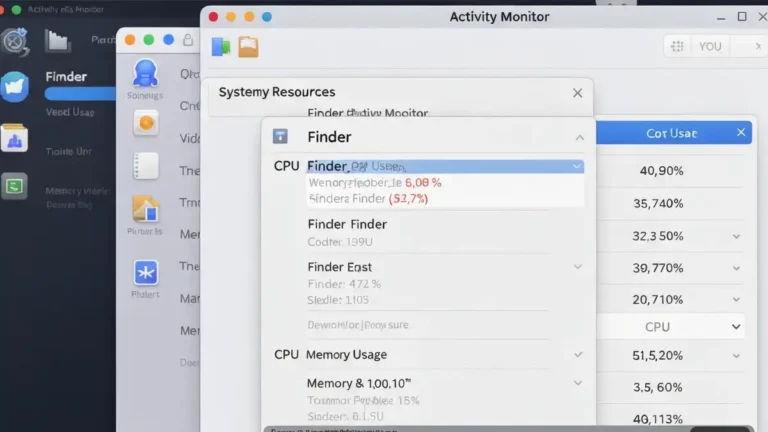Select Fimder in the dark sidebar
This screenshot has width=768, height=432.
[x=66, y=77]
